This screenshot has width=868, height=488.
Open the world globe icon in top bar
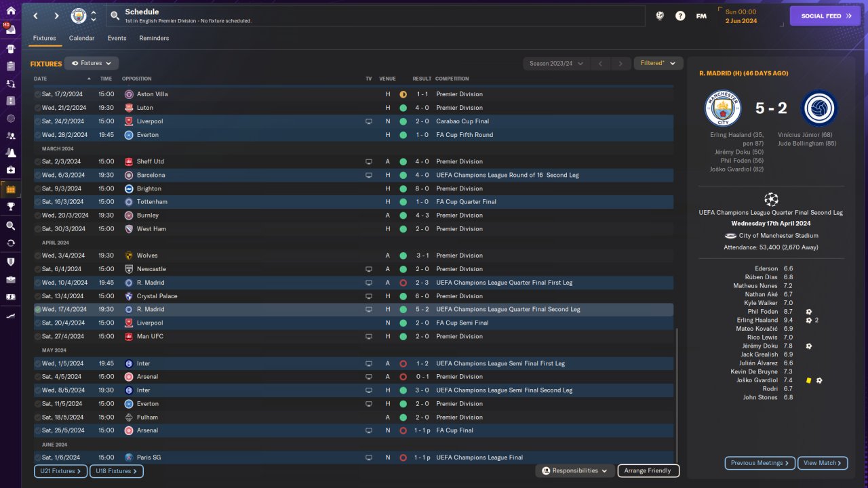click(x=660, y=16)
